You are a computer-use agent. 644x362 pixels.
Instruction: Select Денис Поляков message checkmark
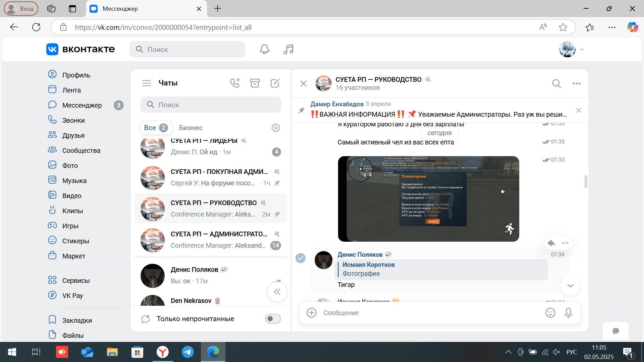tap(301, 258)
